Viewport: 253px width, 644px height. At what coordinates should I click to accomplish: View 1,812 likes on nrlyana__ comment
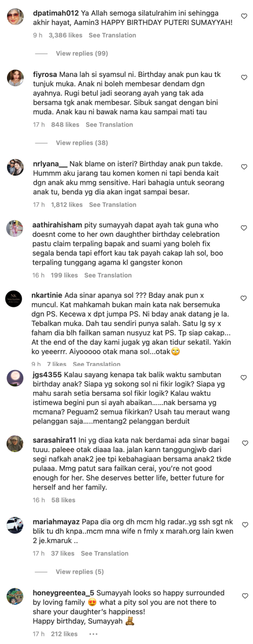pyautogui.click(x=67, y=205)
